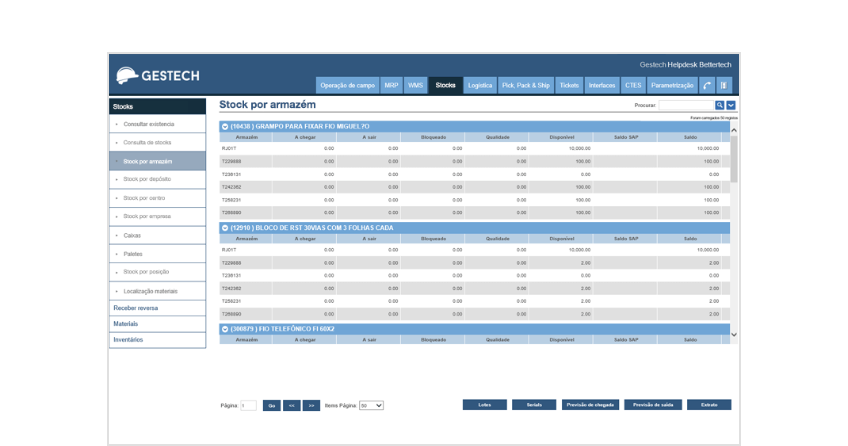Collapse the GRAMPO PARA FIXAR FIO group
848x446 pixels.
225,127
